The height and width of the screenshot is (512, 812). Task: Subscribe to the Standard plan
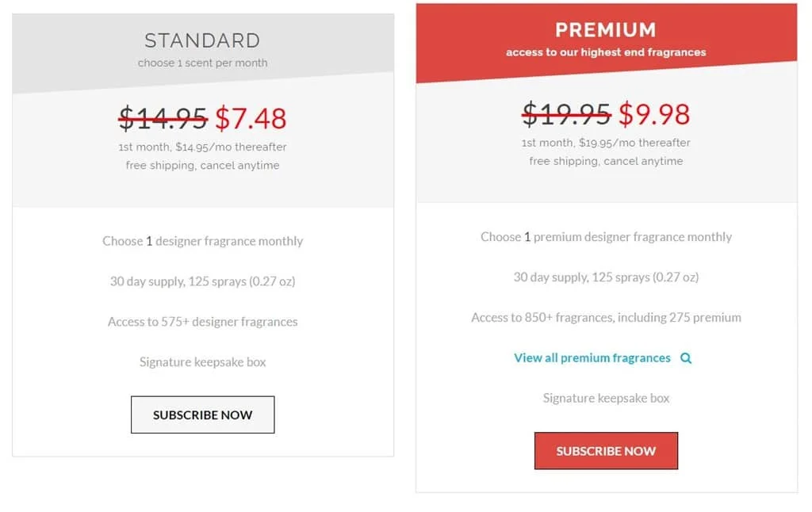(x=202, y=415)
